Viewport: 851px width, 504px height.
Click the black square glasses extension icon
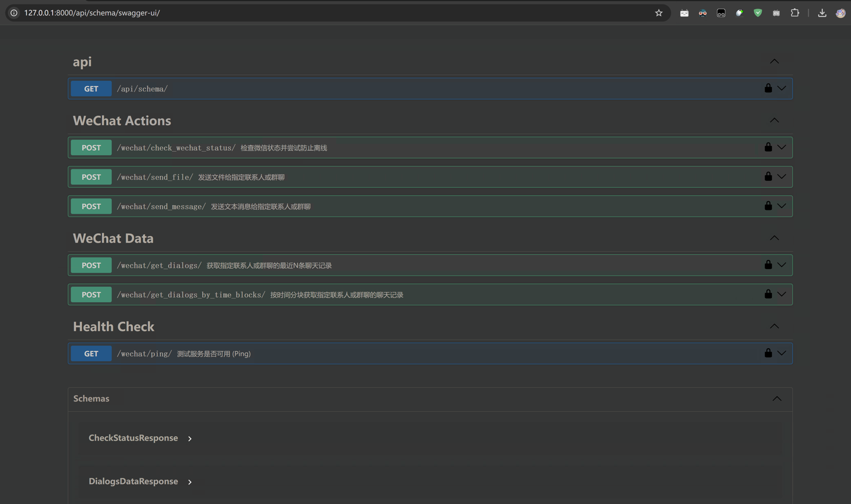(x=721, y=13)
